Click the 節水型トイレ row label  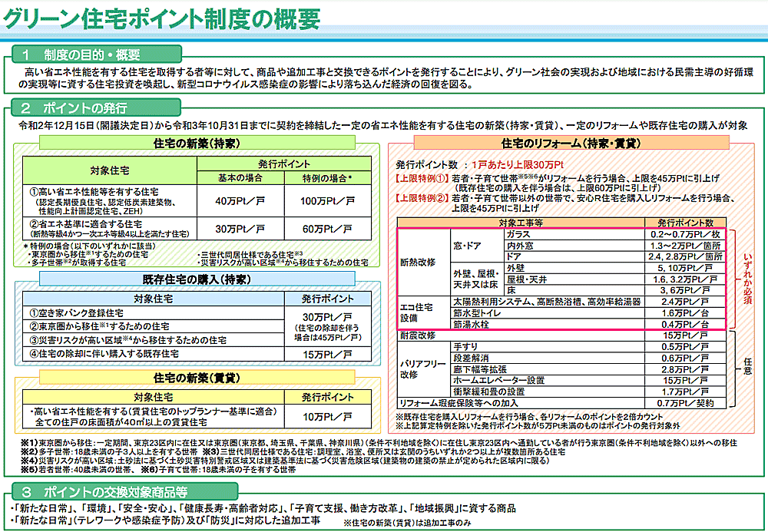(x=477, y=313)
